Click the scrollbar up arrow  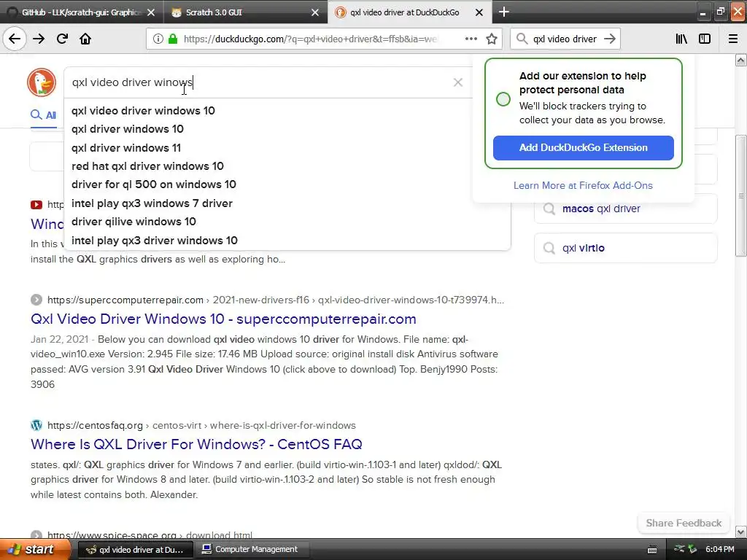pos(740,60)
